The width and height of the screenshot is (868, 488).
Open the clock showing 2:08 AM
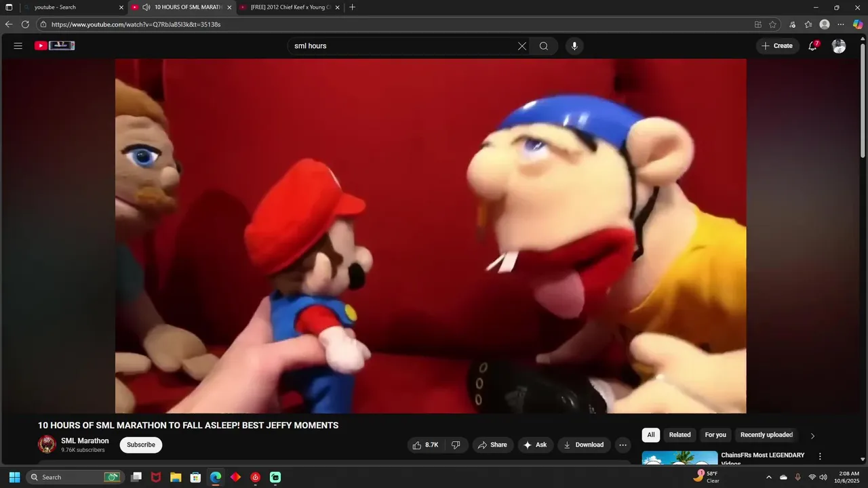pyautogui.click(x=848, y=477)
